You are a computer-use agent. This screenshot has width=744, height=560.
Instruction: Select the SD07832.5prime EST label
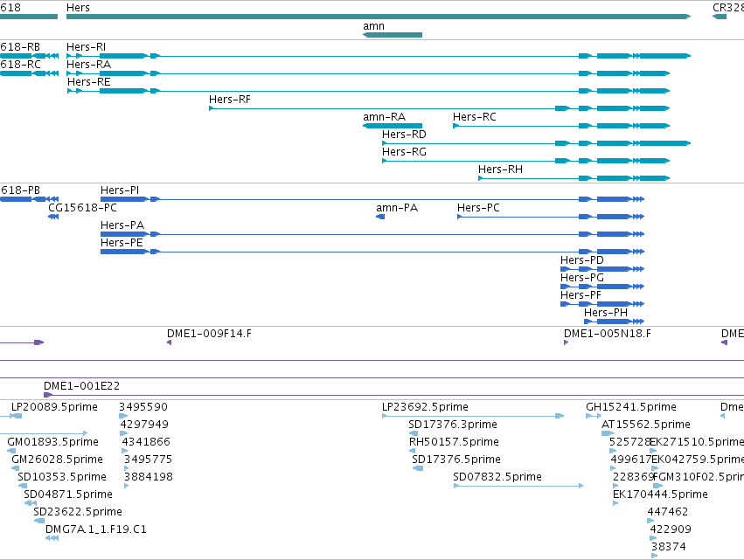(x=497, y=477)
